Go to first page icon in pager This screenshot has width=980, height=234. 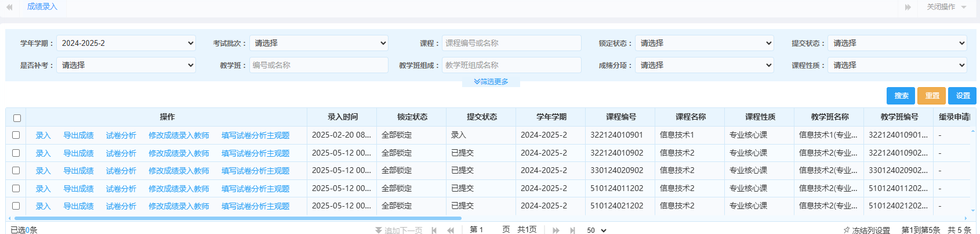pyautogui.click(x=434, y=231)
